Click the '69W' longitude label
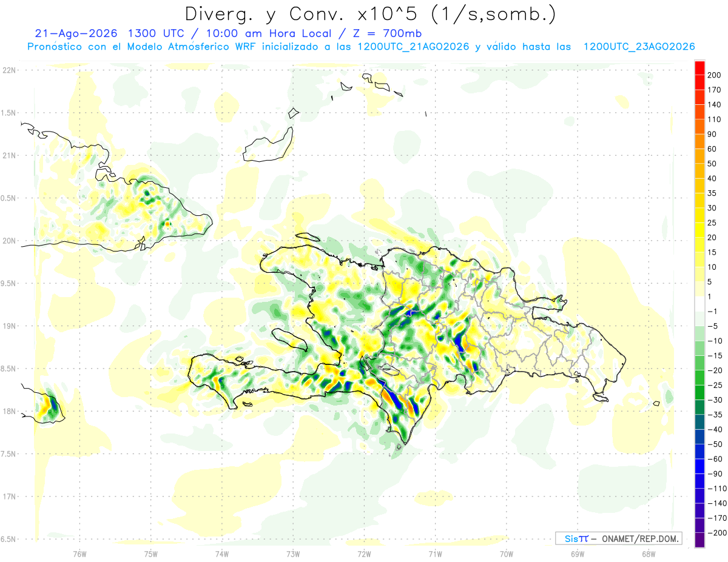This screenshot has width=728, height=562. (578, 554)
